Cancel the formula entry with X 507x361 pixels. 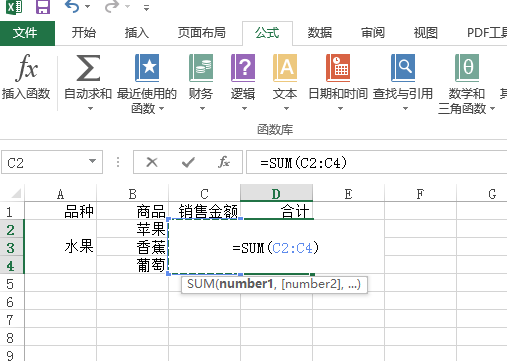pyautogui.click(x=152, y=162)
